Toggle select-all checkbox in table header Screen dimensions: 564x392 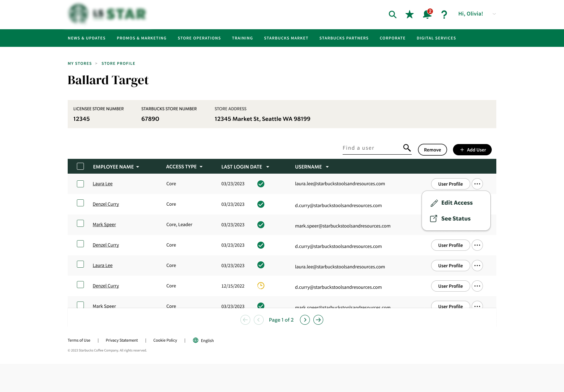[80, 166]
